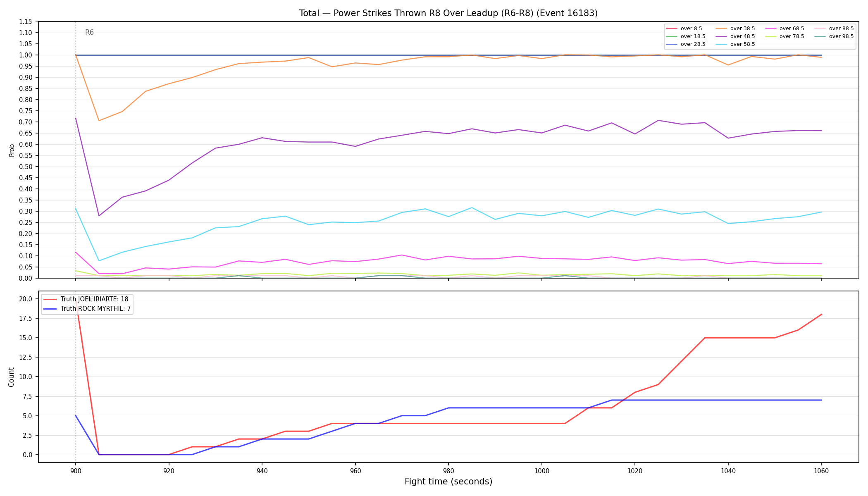The image size is (868, 496).
Task: Click the chart title mentioning Event 16183
Action: [x=448, y=13]
